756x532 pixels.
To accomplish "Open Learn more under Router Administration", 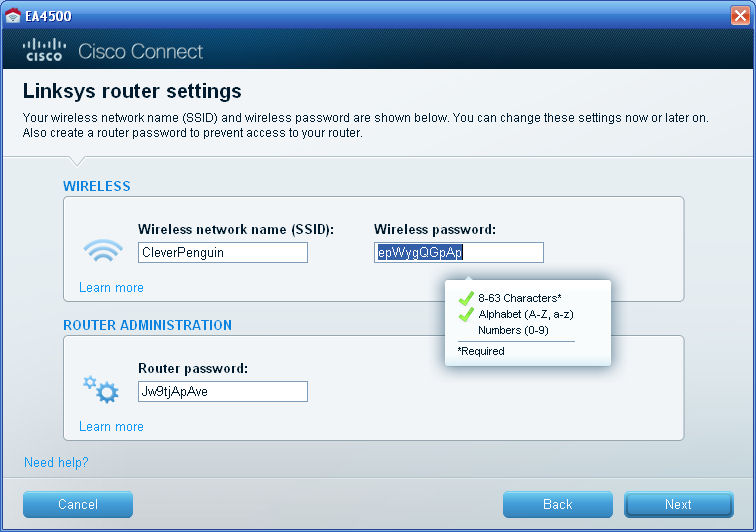I will pos(111,426).
